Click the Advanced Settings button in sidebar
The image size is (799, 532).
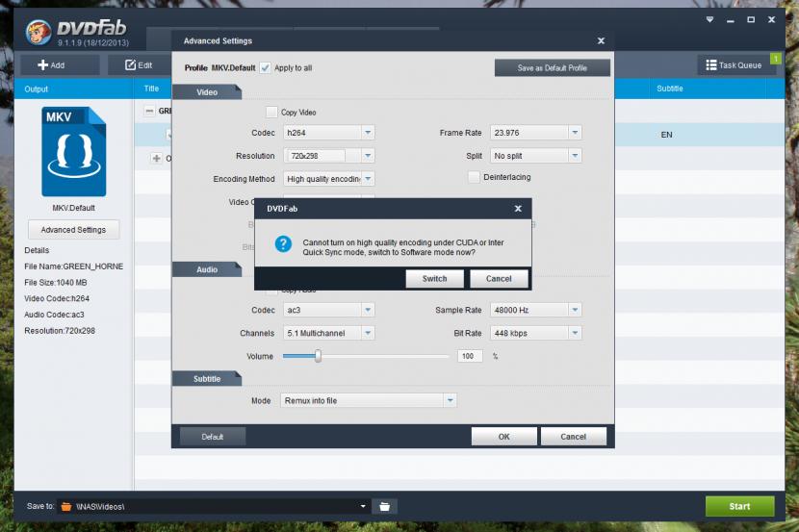click(73, 230)
